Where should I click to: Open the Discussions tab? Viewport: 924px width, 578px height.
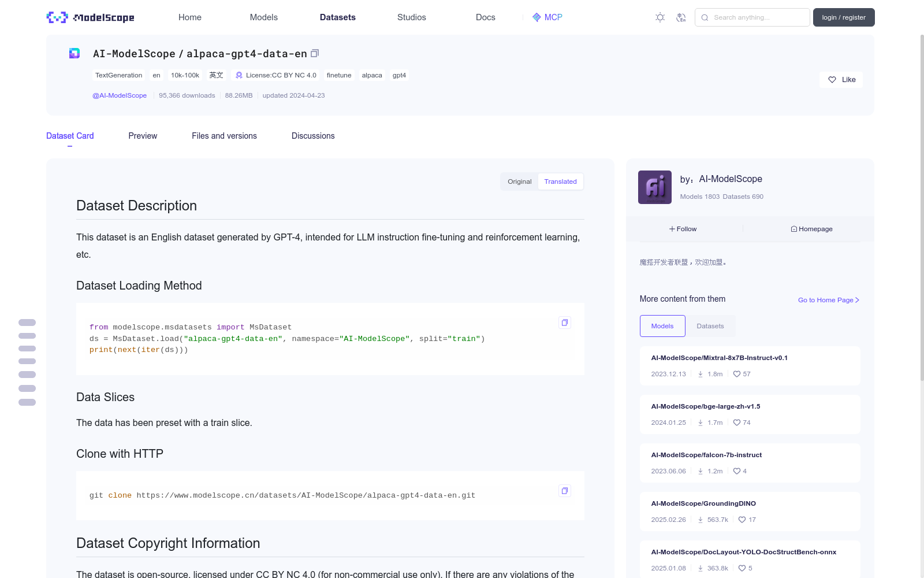coord(313,136)
